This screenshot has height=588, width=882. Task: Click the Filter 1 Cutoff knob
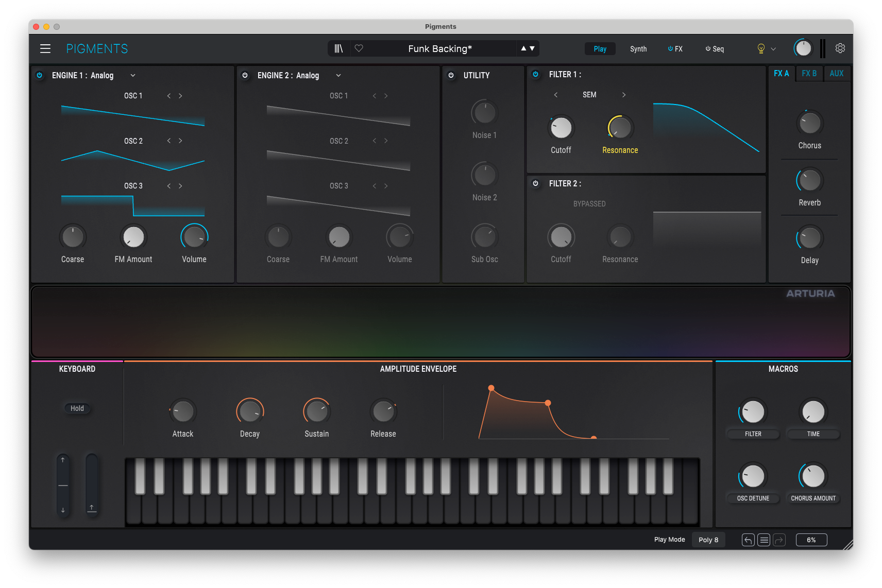(561, 128)
